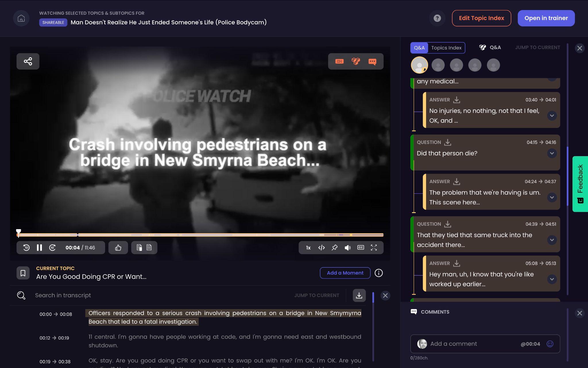Switch to the Topics Index tab
588x368 pixels.
coord(446,48)
